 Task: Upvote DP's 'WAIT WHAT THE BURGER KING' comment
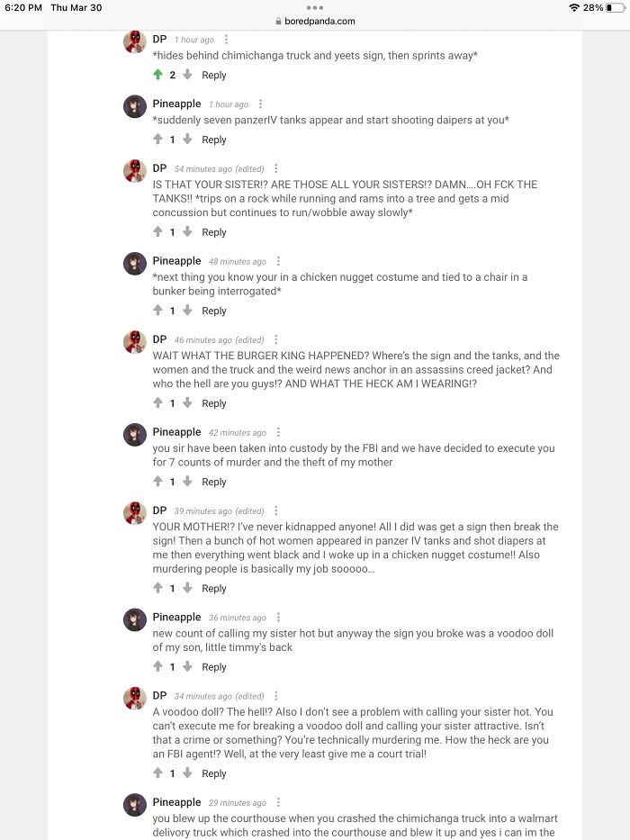tap(158, 403)
